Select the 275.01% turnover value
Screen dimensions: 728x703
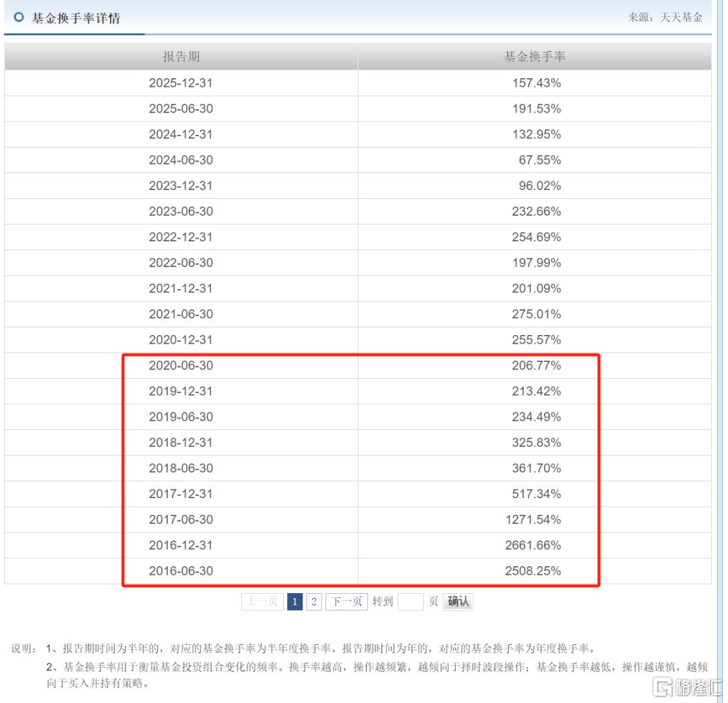pyautogui.click(x=537, y=314)
